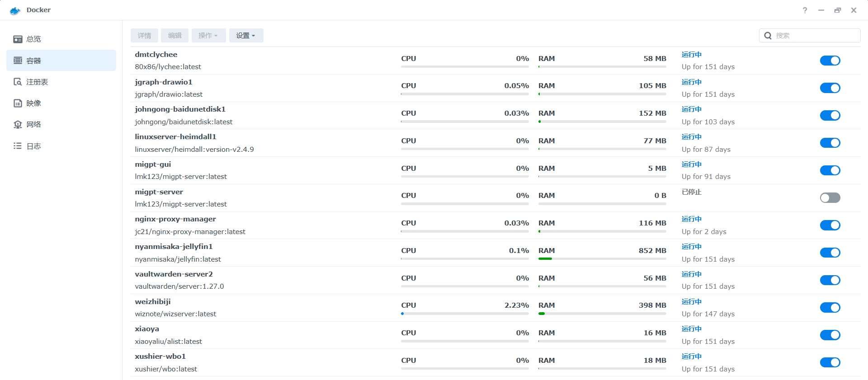Click the 映像 image icon in sidebar

pyautogui.click(x=18, y=103)
